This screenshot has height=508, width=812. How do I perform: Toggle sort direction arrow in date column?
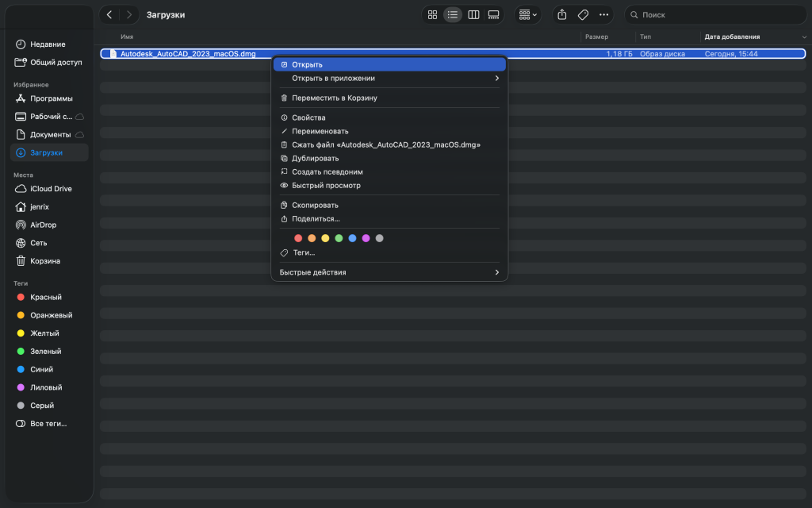804,37
